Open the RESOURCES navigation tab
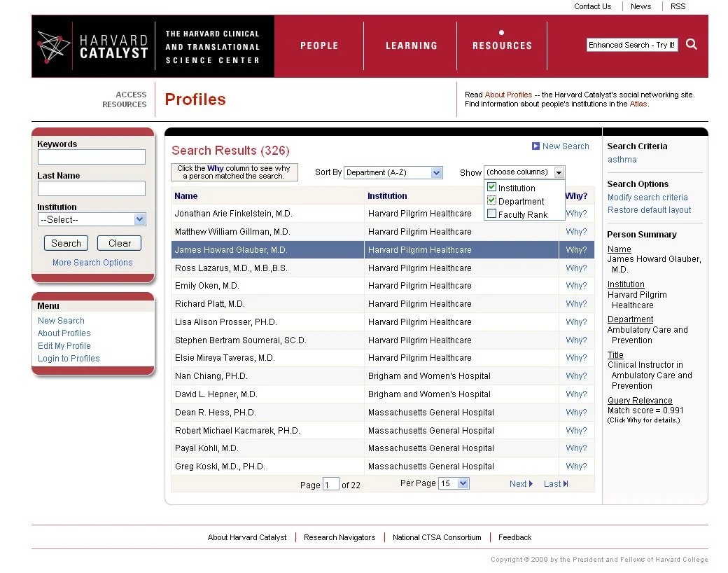 coord(502,46)
